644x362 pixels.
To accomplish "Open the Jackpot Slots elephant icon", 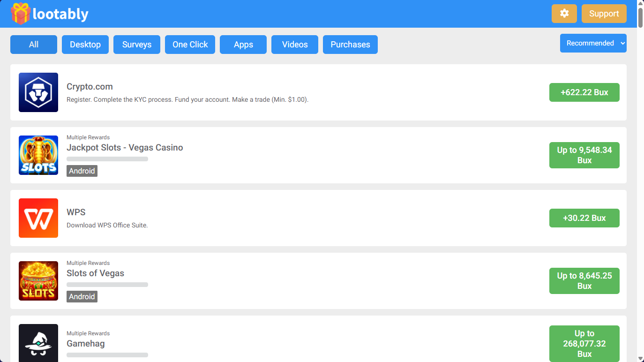I will pyautogui.click(x=38, y=155).
